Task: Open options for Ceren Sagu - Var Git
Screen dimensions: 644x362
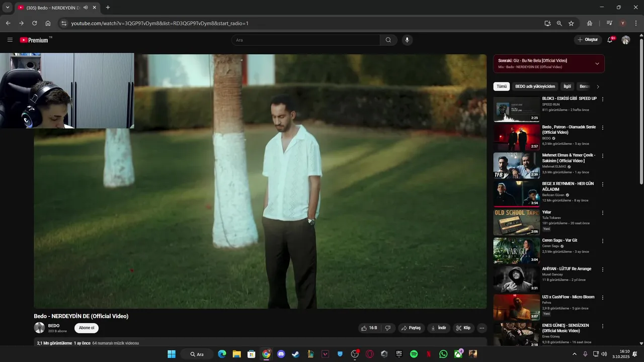Action: pos(603,241)
